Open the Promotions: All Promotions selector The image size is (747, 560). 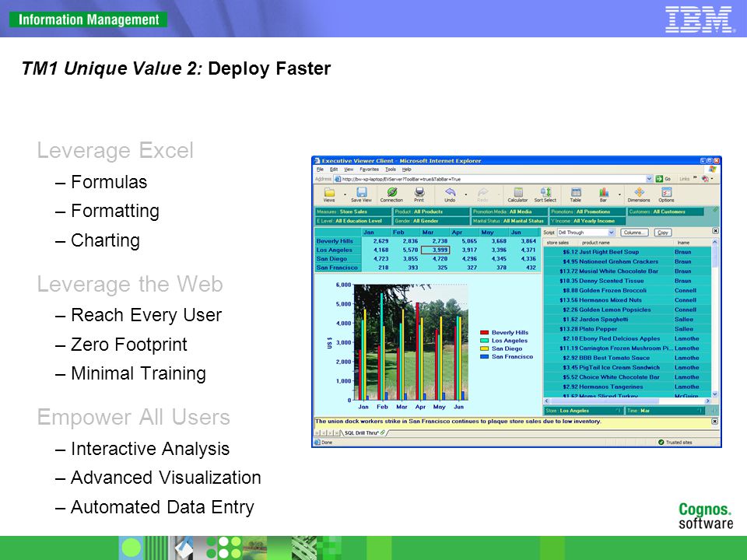click(x=587, y=212)
